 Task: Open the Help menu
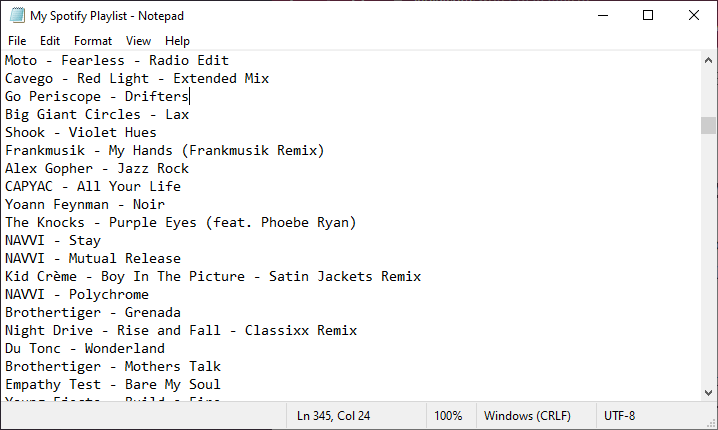[177, 41]
